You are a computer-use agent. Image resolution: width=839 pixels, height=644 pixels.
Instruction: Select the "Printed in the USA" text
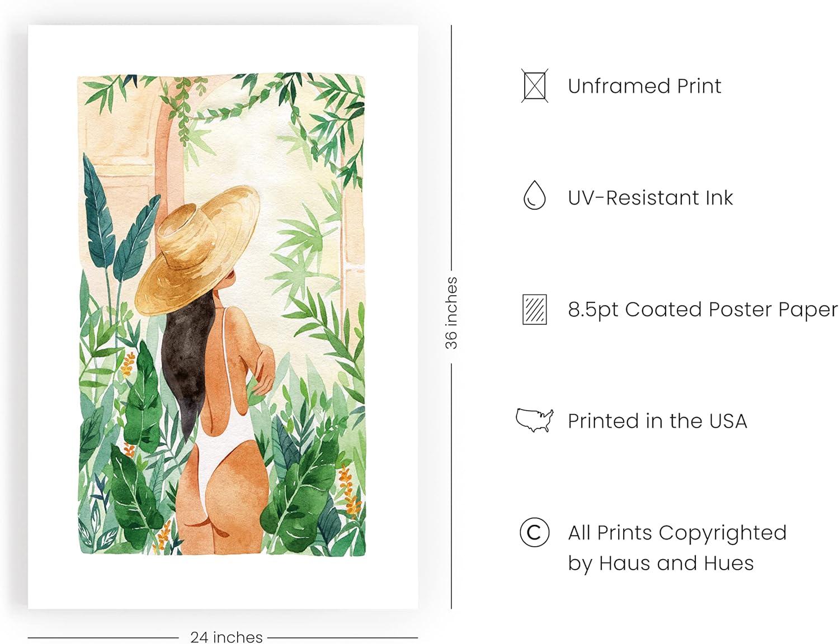click(657, 421)
